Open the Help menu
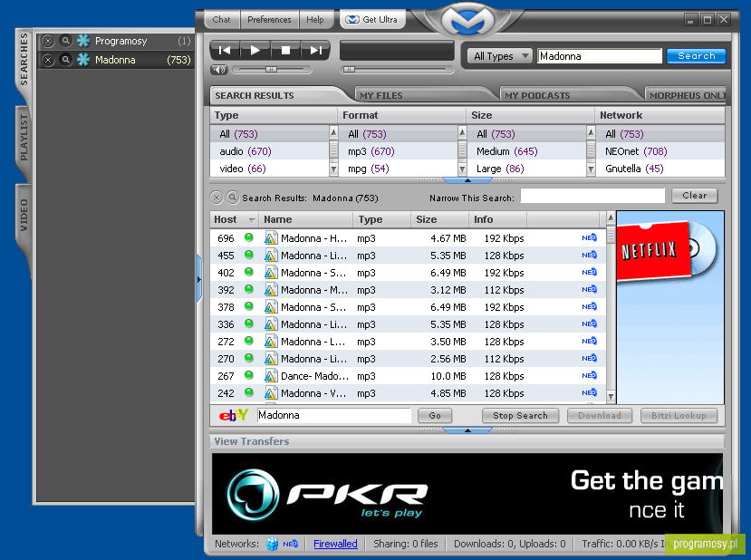Image resolution: width=751 pixels, height=560 pixels. tap(314, 20)
